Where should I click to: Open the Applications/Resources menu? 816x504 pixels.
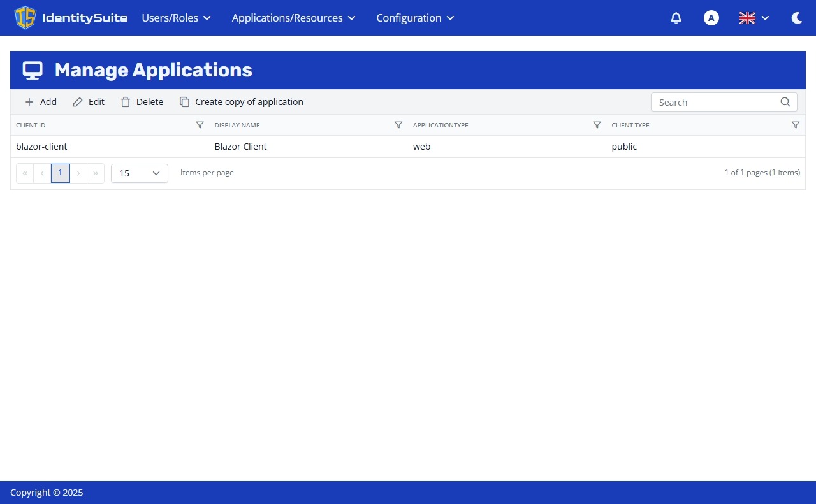293,18
